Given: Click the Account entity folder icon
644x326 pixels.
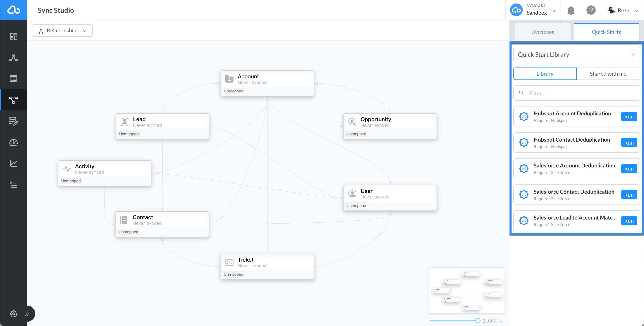Looking at the screenshot, I should [x=229, y=79].
